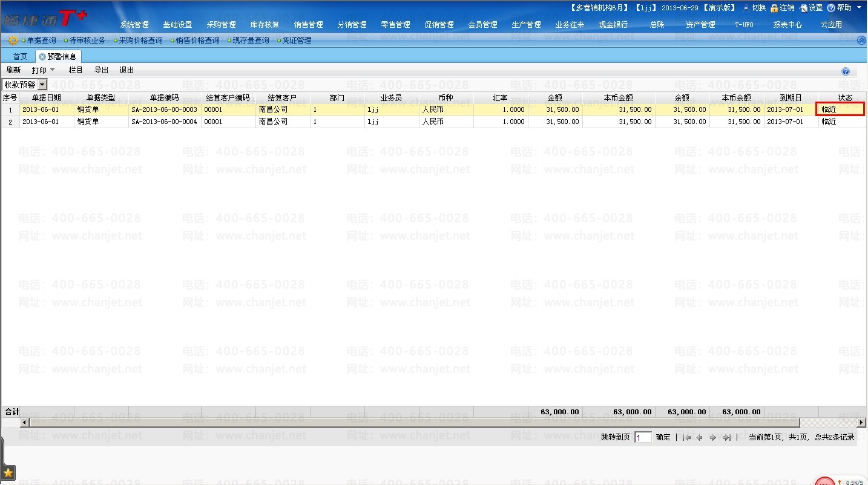This screenshot has width=868, height=485.
Task: Open the 待审核业务 shortcut link
Action: (x=87, y=41)
